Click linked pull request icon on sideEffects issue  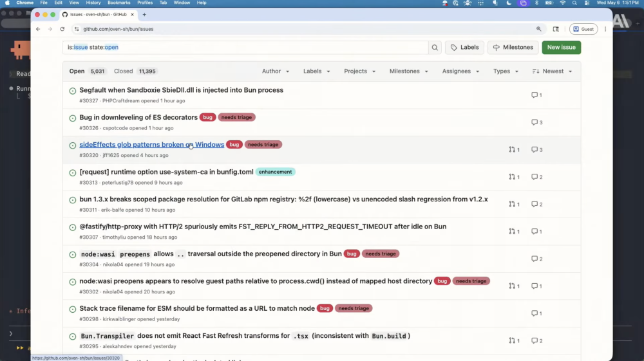pyautogui.click(x=514, y=150)
